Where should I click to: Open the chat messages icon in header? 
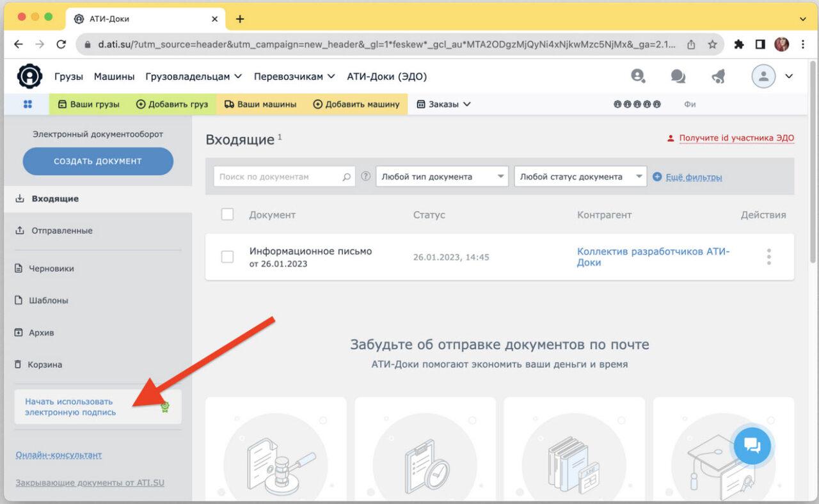(678, 77)
